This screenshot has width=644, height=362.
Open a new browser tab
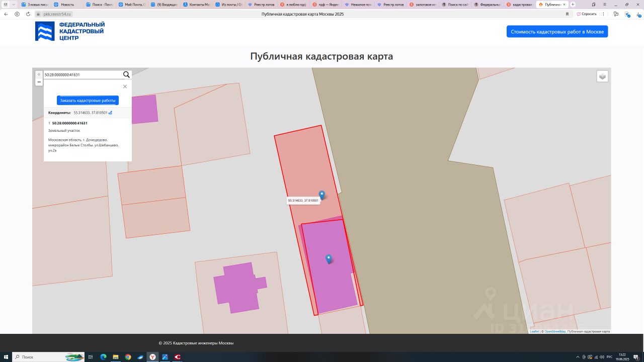(573, 4)
